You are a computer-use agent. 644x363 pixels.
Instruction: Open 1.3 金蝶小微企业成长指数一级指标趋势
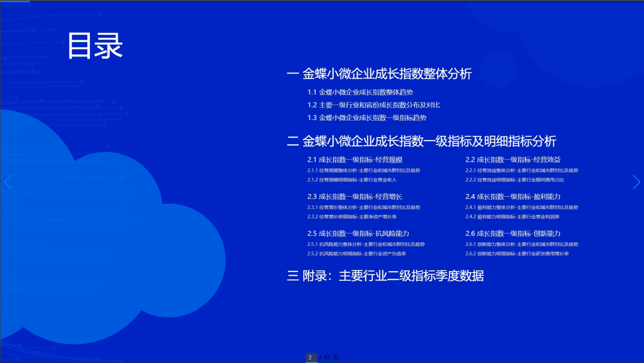pyautogui.click(x=367, y=118)
